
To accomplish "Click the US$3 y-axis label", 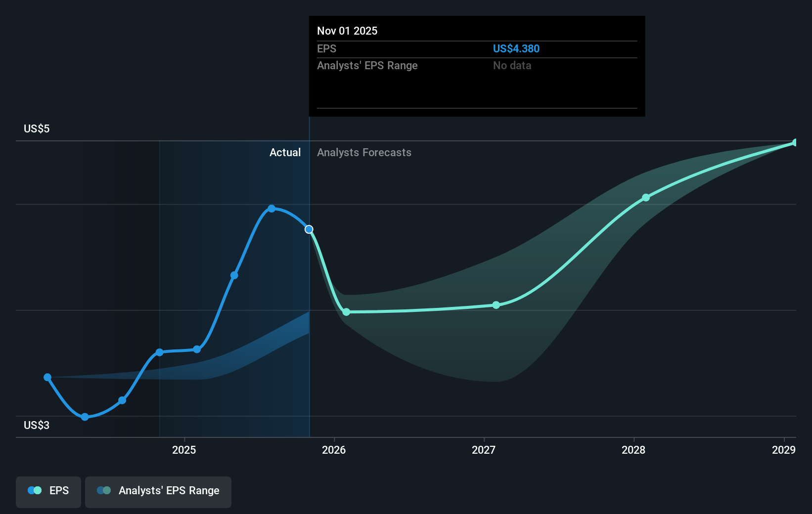I will tap(37, 425).
